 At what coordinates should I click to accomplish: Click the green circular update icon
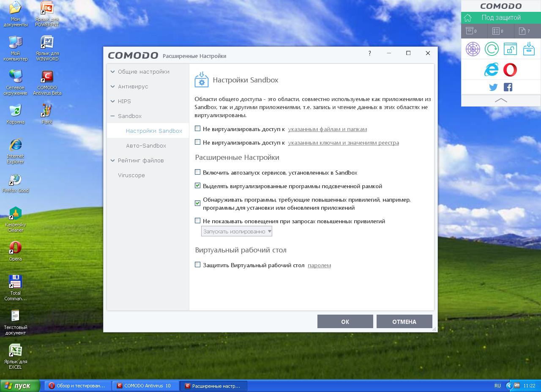(492, 49)
